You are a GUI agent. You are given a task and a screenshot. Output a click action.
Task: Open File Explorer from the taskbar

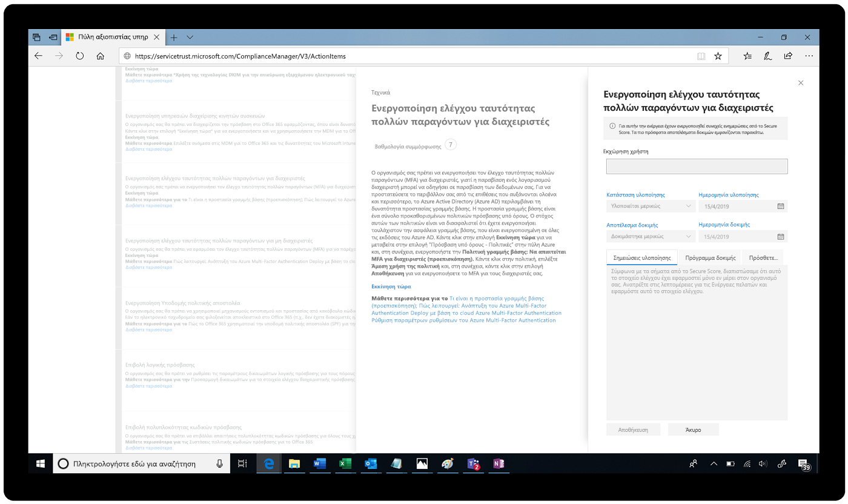pos(294,464)
